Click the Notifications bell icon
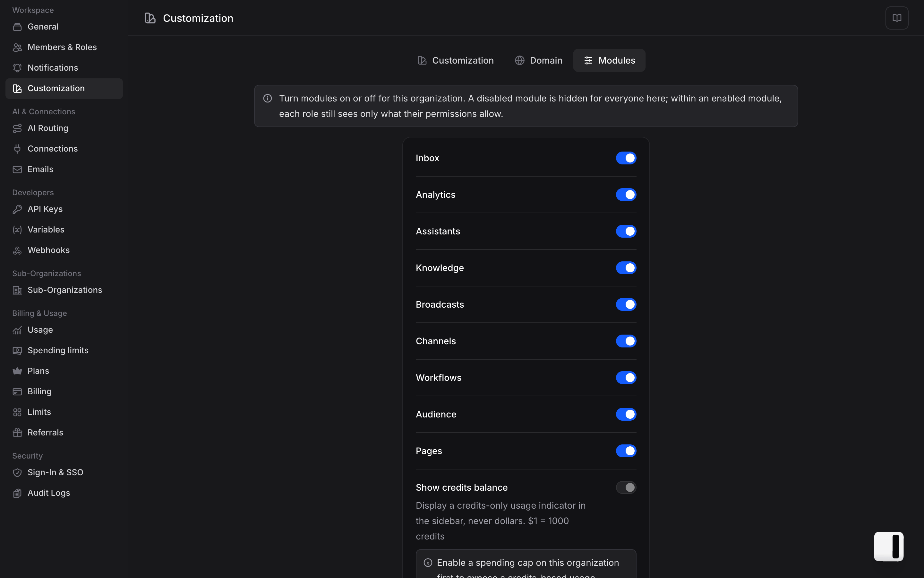Viewport: 924px width, 578px height. [x=17, y=68]
